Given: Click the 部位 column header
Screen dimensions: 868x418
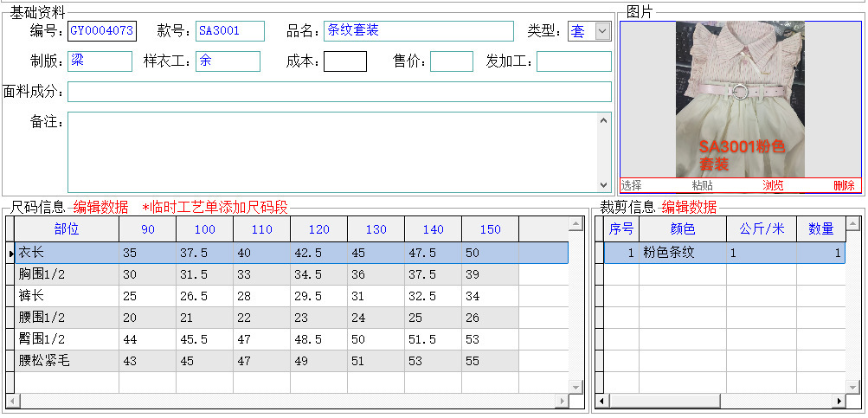Looking at the screenshot, I should pos(67,229).
